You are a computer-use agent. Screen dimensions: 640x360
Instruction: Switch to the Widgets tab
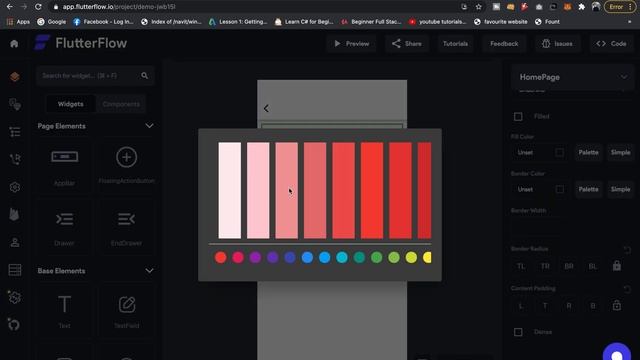tap(71, 104)
